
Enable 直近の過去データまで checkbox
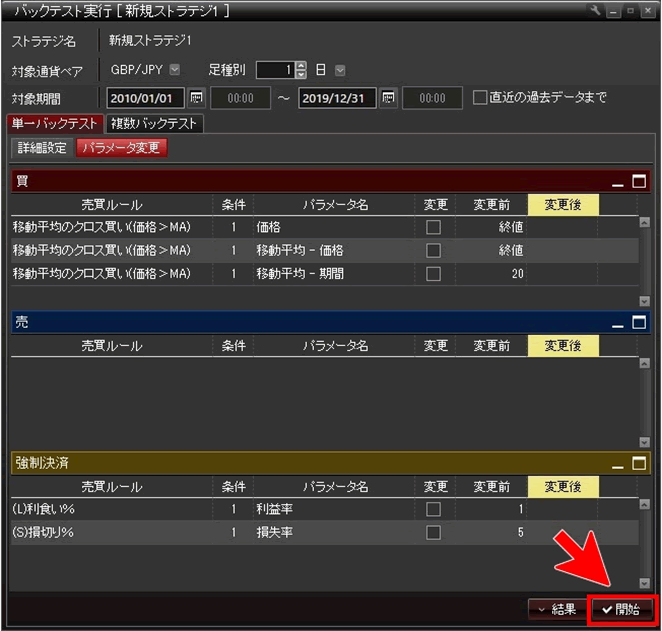pyautogui.click(x=480, y=97)
